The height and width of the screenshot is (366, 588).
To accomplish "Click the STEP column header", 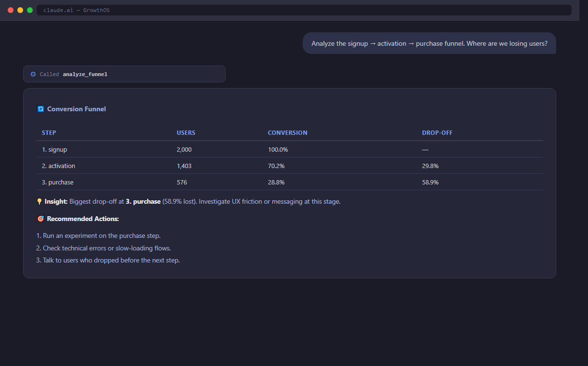I will pyautogui.click(x=49, y=133).
